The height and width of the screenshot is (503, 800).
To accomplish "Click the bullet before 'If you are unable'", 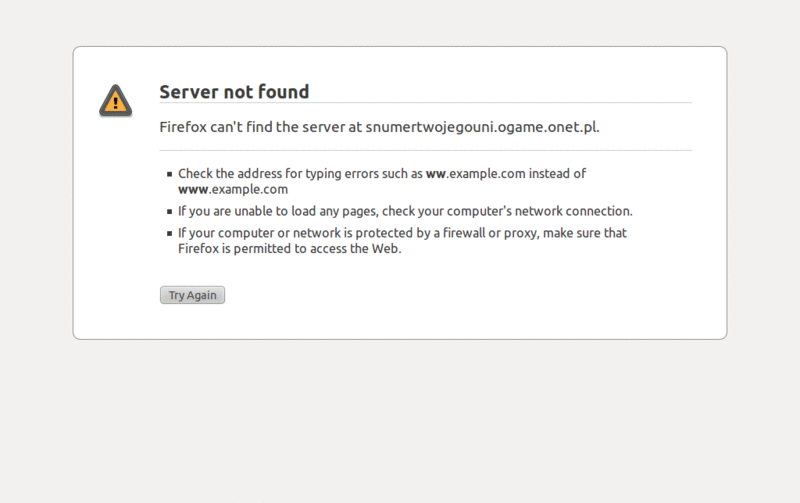I will click(x=170, y=211).
